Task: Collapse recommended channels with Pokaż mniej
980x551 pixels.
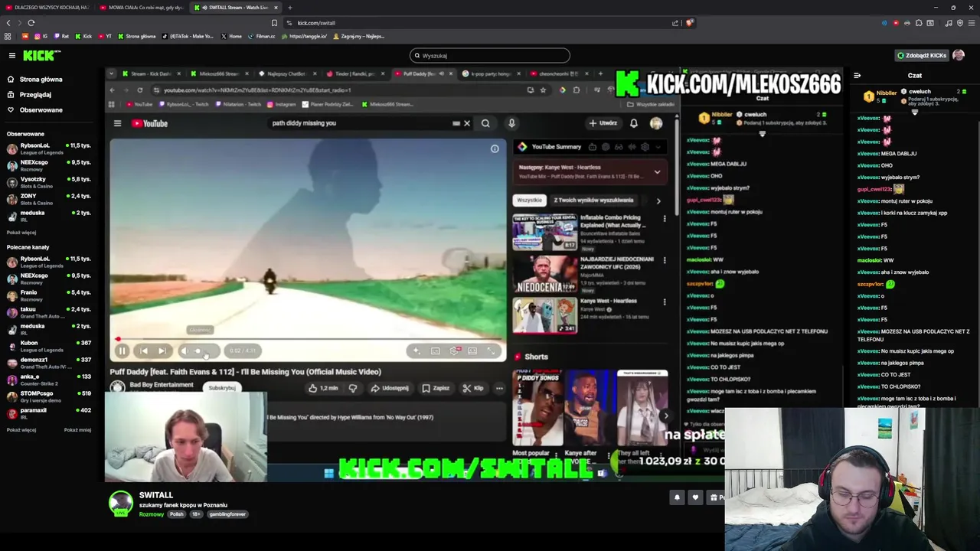Action: coord(77,430)
